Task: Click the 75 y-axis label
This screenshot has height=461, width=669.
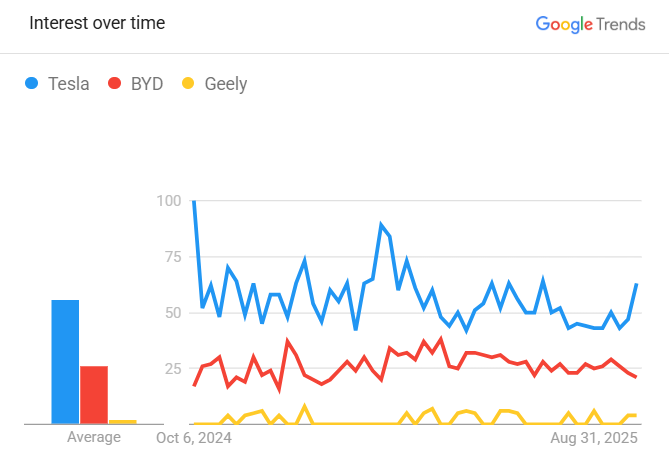Action: [172, 257]
